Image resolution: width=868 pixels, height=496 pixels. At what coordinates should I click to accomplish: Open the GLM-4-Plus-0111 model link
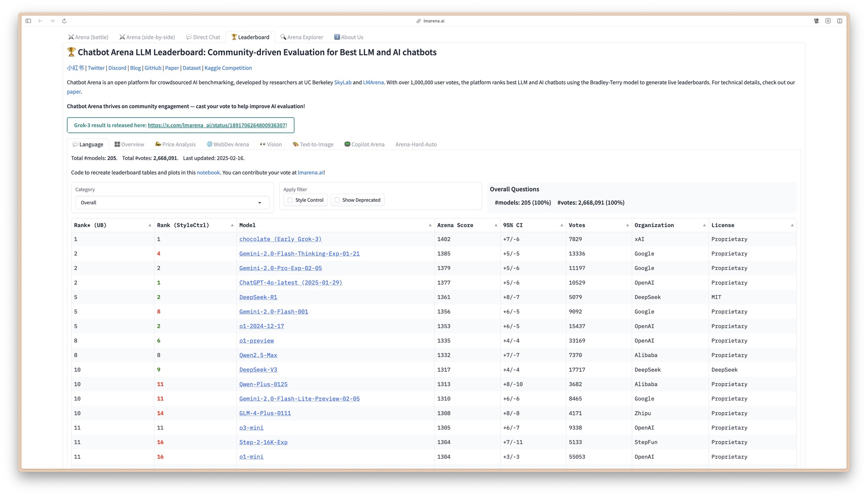click(x=265, y=414)
